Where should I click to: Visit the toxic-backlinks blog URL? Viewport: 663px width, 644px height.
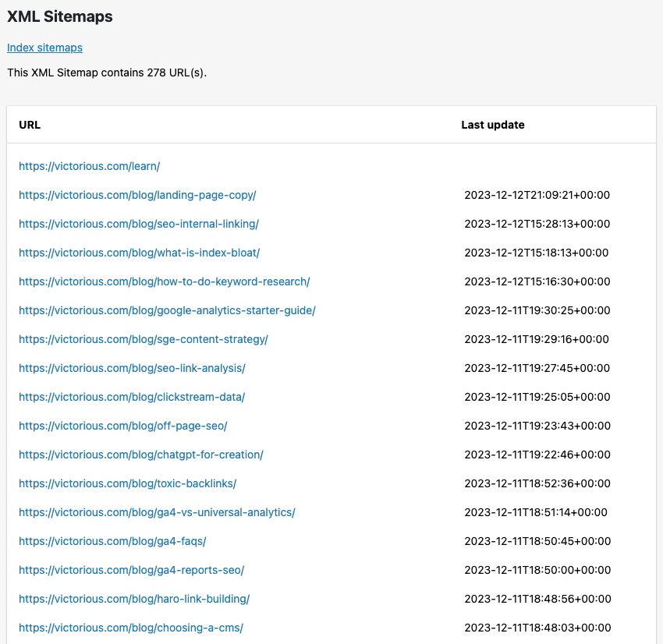point(127,483)
